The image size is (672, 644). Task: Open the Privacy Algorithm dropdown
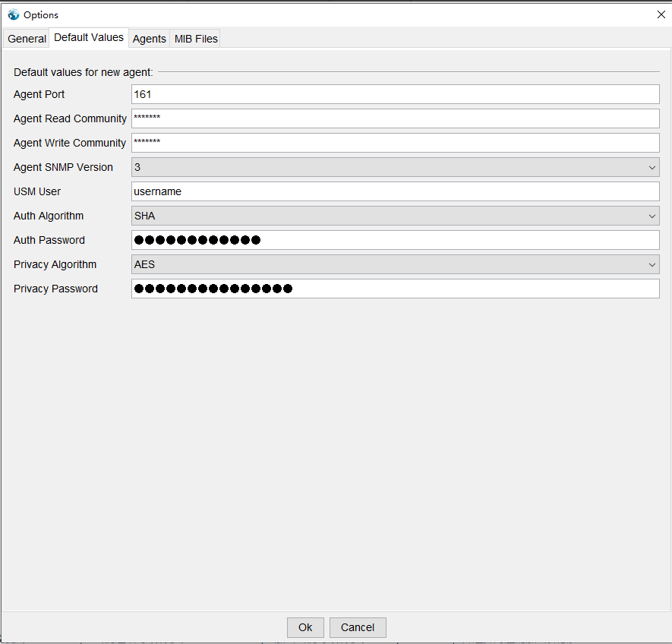point(395,264)
